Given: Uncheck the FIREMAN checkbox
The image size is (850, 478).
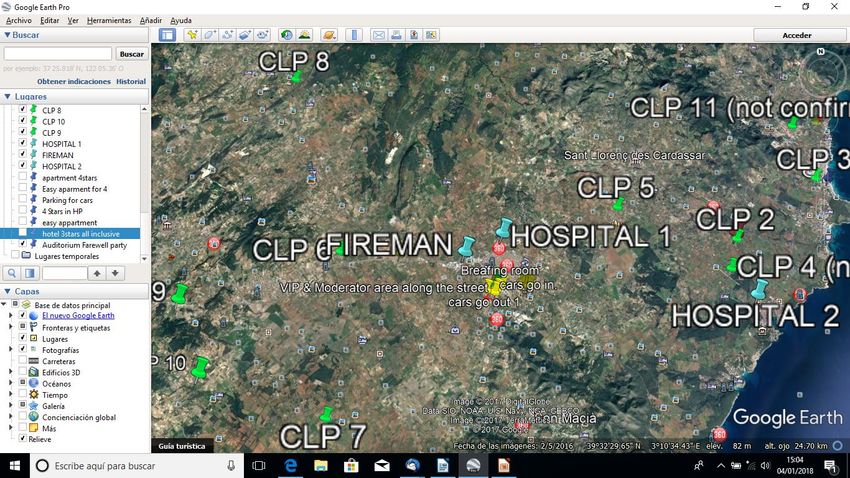Looking at the screenshot, I should [x=22, y=154].
